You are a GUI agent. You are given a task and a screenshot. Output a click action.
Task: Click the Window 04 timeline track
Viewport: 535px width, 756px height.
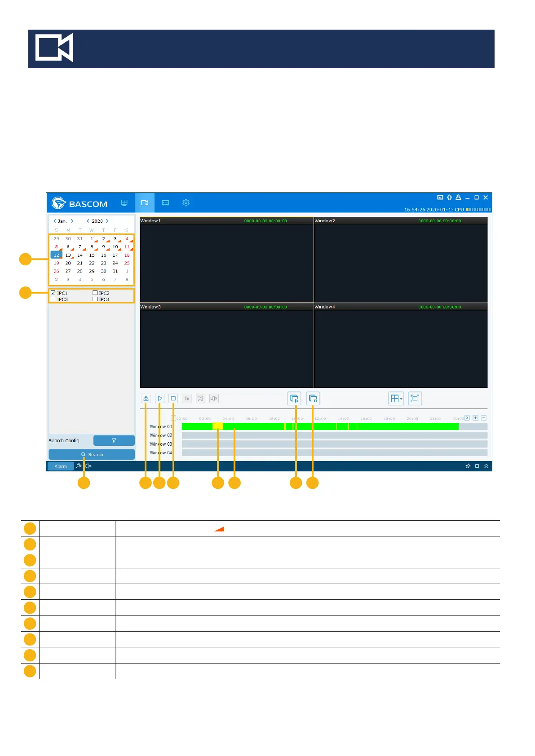(335, 453)
